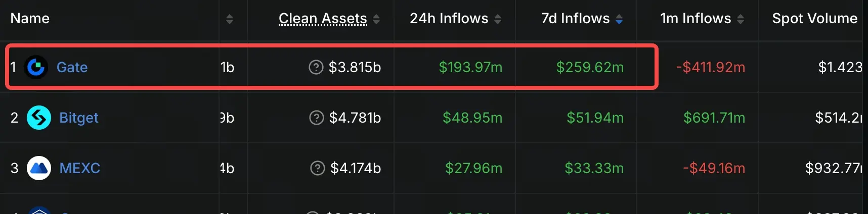The width and height of the screenshot is (868, 214).
Task: Click help icon beside $4.174b clean assets
Action: pos(318,168)
